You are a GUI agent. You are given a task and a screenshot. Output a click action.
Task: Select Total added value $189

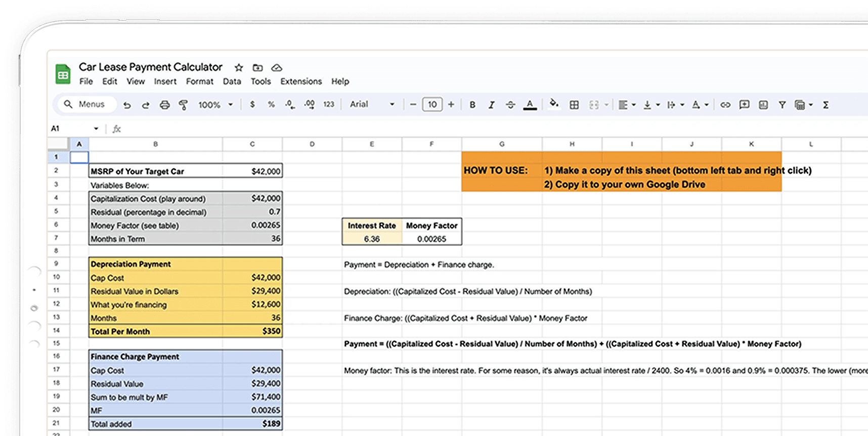(x=252, y=423)
